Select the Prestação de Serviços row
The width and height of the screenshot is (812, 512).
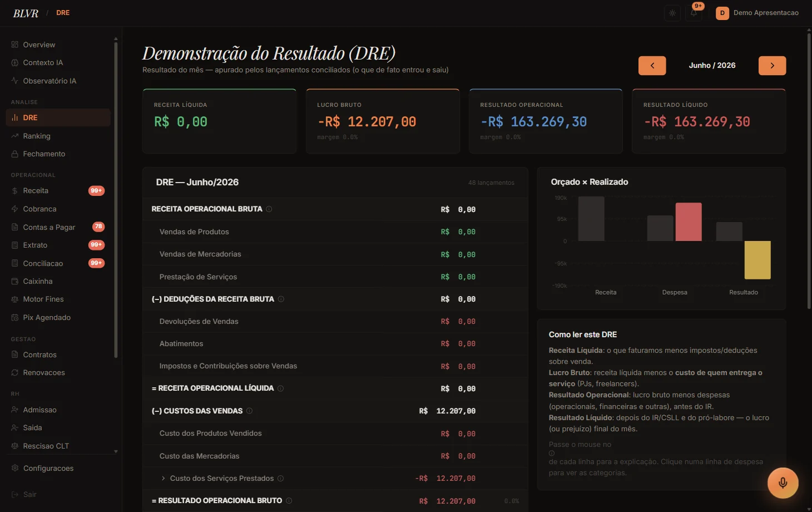(x=335, y=277)
